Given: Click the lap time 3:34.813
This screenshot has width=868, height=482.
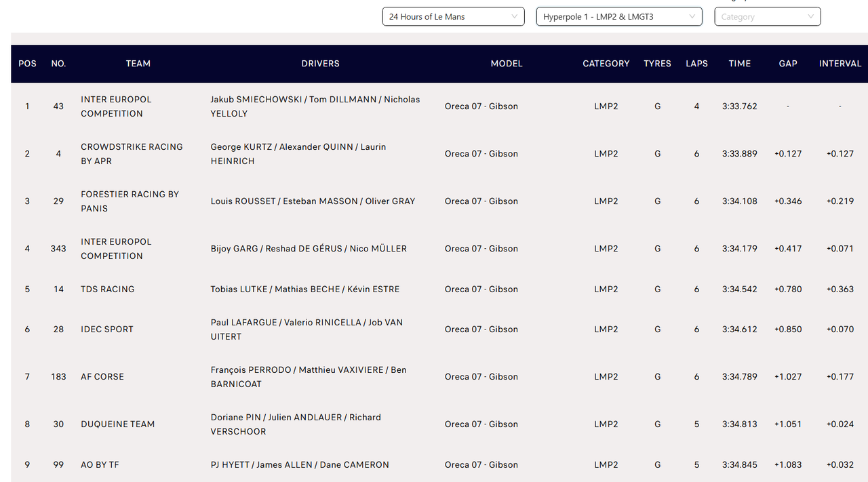Looking at the screenshot, I should pos(740,424).
